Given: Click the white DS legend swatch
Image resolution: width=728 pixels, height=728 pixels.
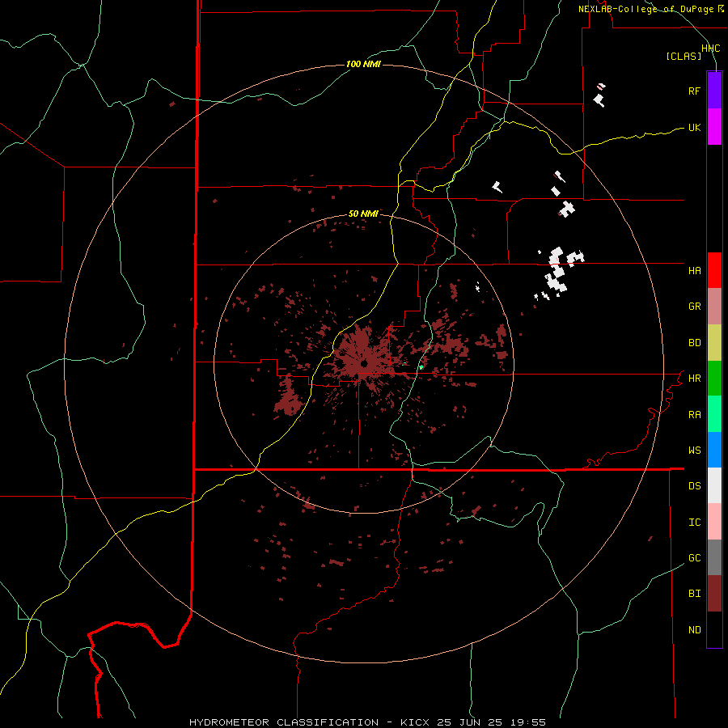Looking at the screenshot, I should [x=714, y=485].
